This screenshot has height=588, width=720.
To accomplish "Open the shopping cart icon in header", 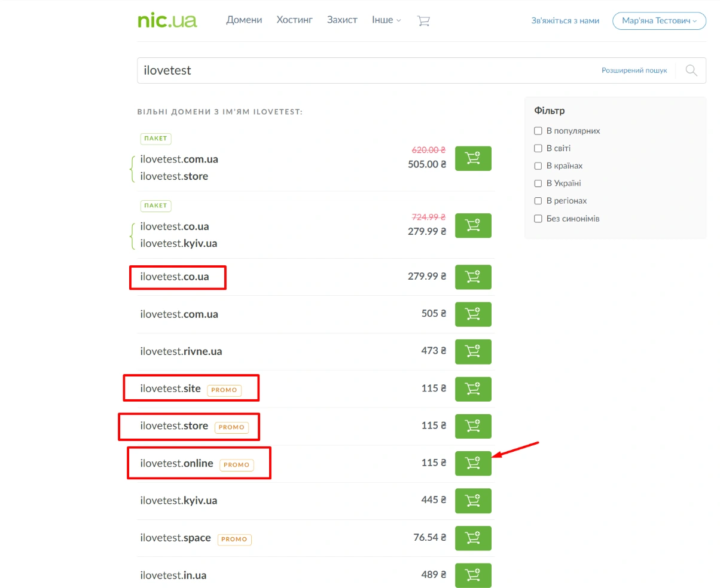I will [x=423, y=20].
